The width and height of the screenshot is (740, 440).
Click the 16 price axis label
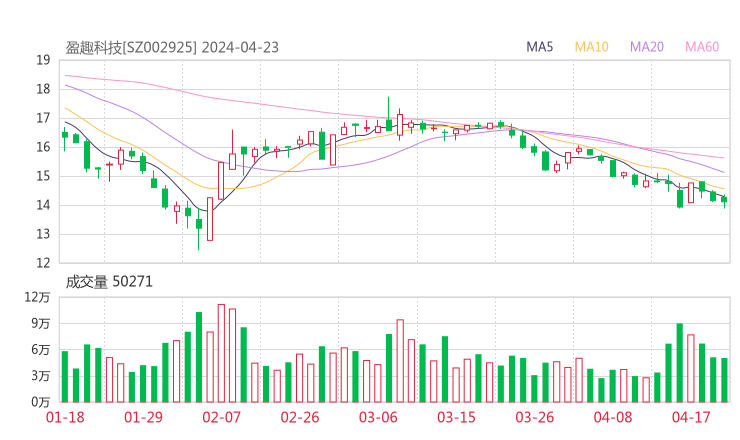[x=43, y=147]
